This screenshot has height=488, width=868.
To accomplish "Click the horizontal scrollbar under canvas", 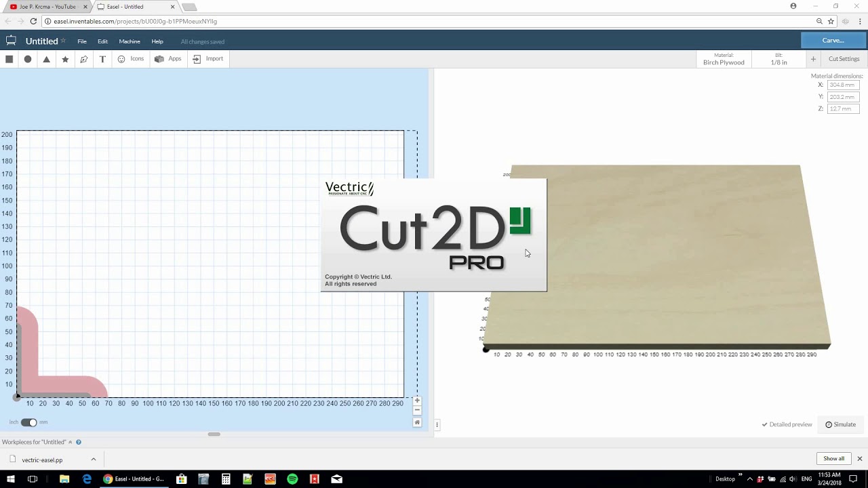I will [x=214, y=434].
